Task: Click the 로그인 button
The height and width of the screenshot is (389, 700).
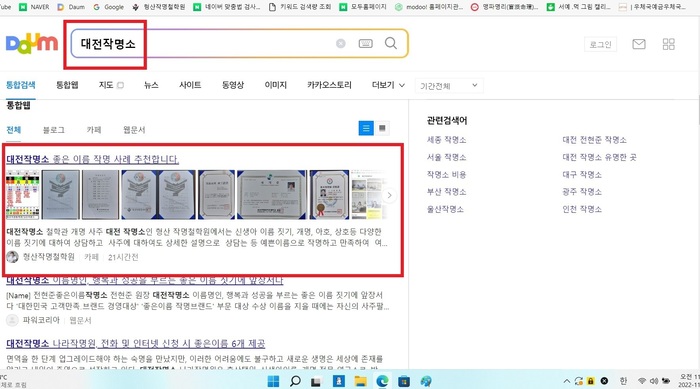Action: click(600, 44)
